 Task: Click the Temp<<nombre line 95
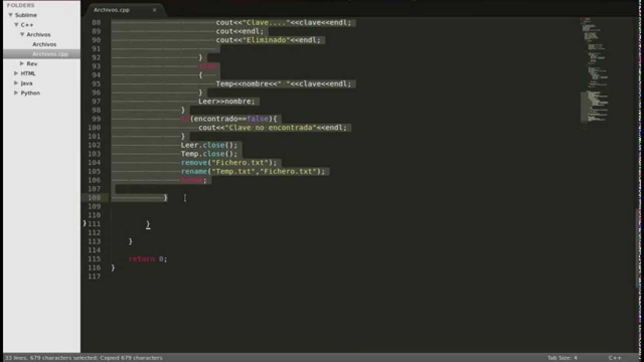[284, 83]
